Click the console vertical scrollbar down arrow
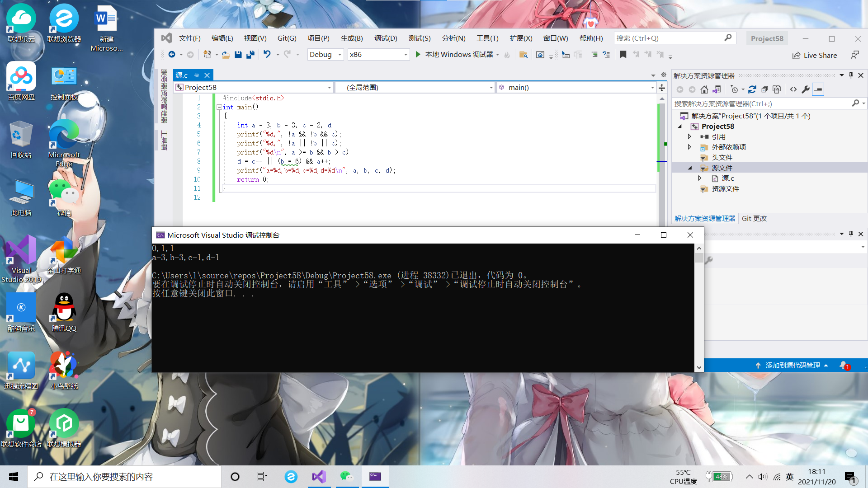 pos(699,367)
